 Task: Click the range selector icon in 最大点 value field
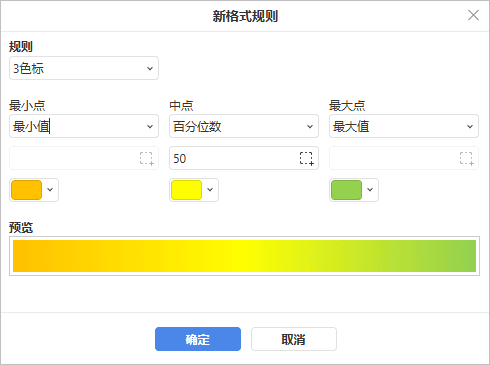pyautogui.click(x=466, y=158)
